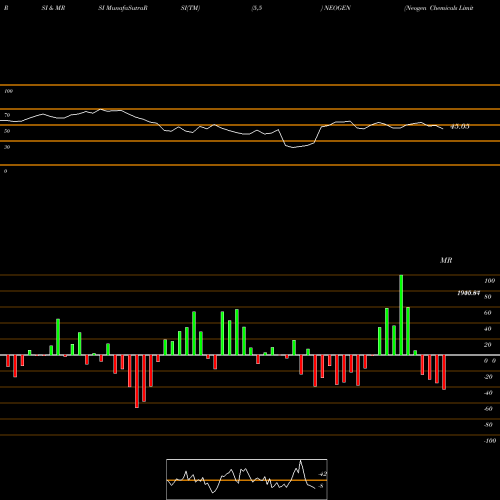Click the NEOGEN ticker label in header
Screen dimensions: 500x500
(337, 8)
